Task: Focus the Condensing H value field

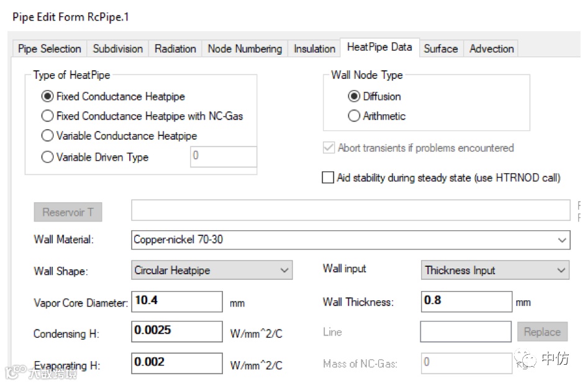Action: (177, 332)
